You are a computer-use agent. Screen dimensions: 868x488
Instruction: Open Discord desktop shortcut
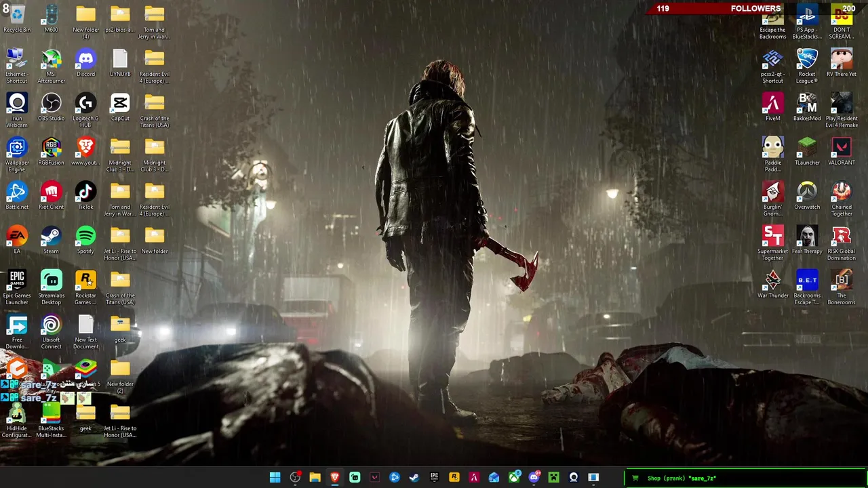(85, 63)
